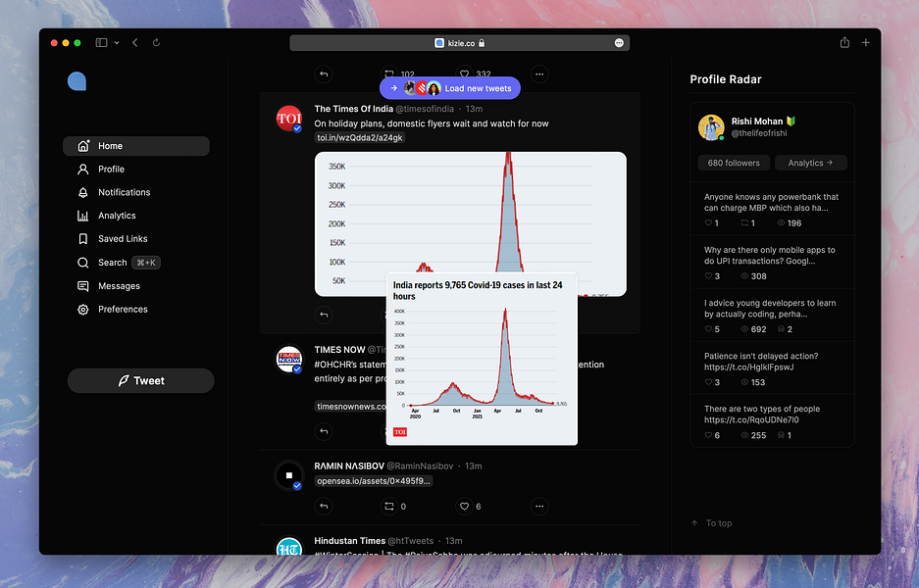Screen dimensions: 919x588
Task: Retweet RAMIN NASIBOV's tweet
Action: (389, 506)
